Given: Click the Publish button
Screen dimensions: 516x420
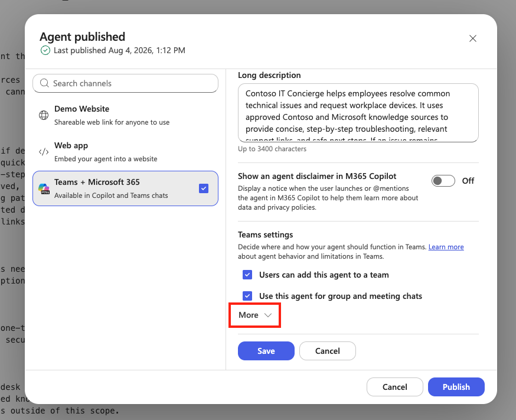Looking at the screenshot, I should (x=456, y=387).
